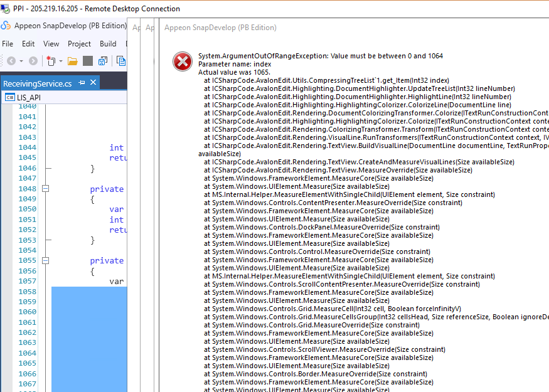549x392 pixels.
Task: Click the Navigate Backward arrow icon
Action: [11, 61]
